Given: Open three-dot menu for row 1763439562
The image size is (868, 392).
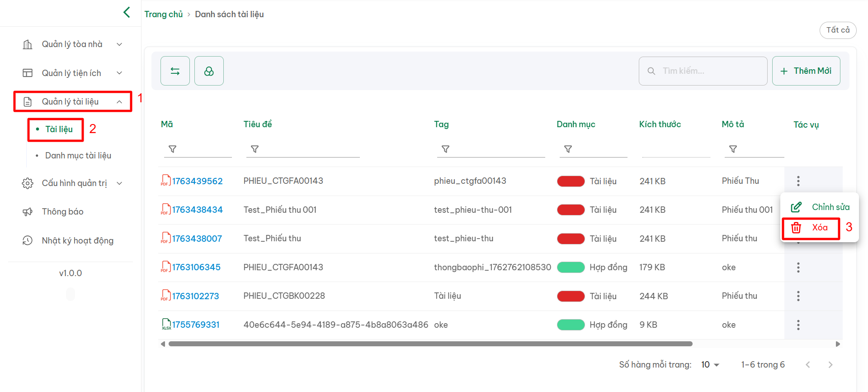Looking at the screenshot, I should coord(798,181).
